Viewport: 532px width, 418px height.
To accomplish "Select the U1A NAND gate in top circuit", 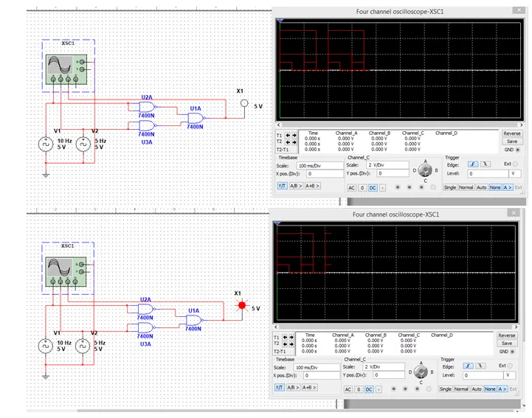I will 196,117.
